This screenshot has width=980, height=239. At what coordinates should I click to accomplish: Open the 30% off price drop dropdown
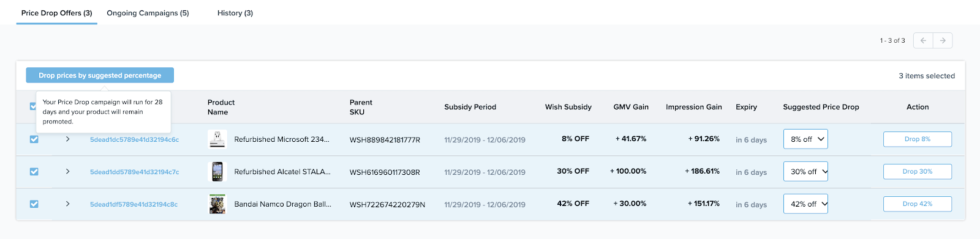point(805,172)
